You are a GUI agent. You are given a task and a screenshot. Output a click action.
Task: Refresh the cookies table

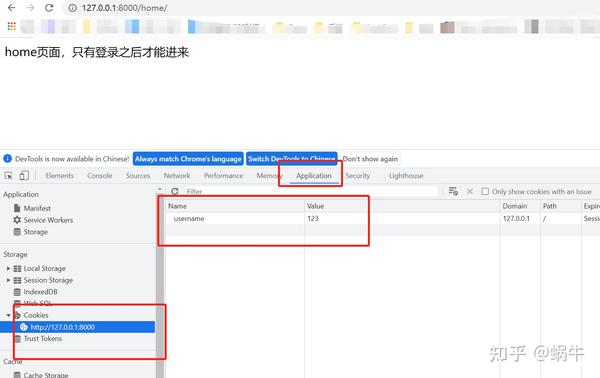pyautogui.click(x=175, y=191)
